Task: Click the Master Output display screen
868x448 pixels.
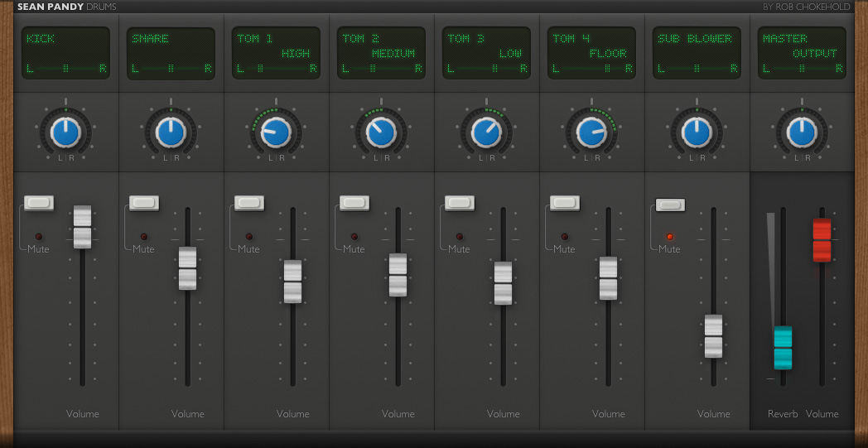Action: point(802,53)
